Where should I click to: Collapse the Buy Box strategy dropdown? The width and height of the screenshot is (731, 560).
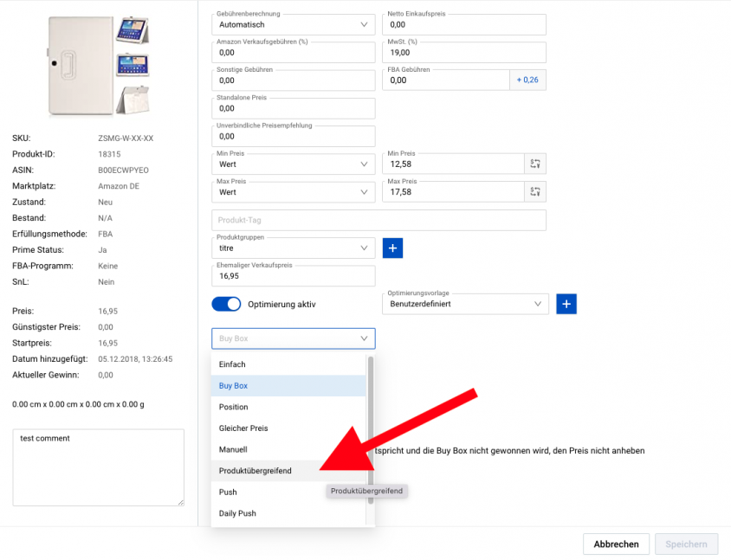tap(294, 338)
